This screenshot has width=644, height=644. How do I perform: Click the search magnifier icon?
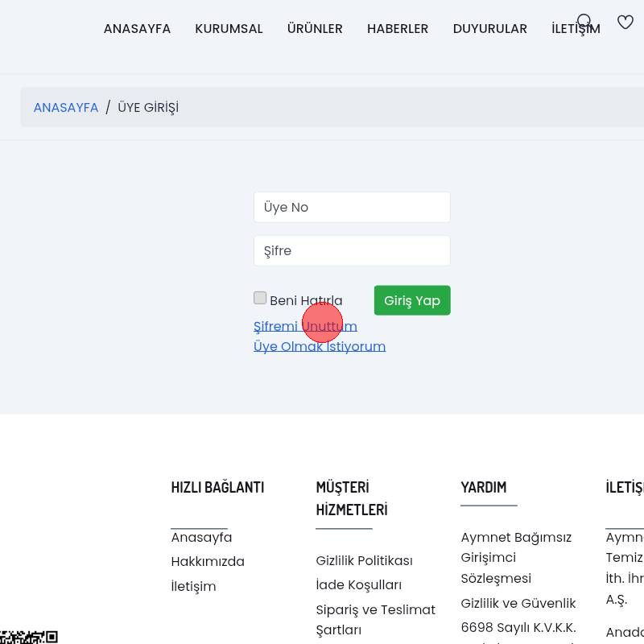[585, 22]
